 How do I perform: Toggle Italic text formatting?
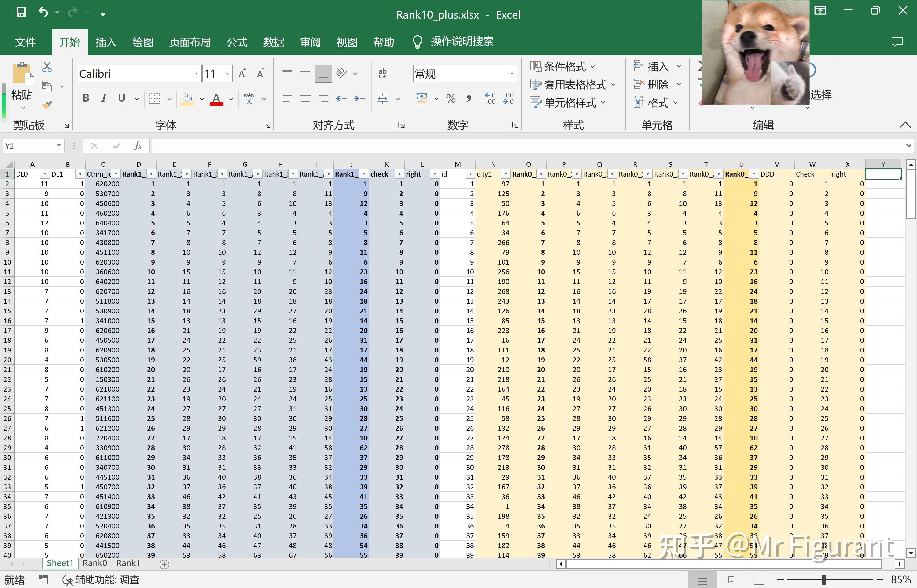(104, 98)
